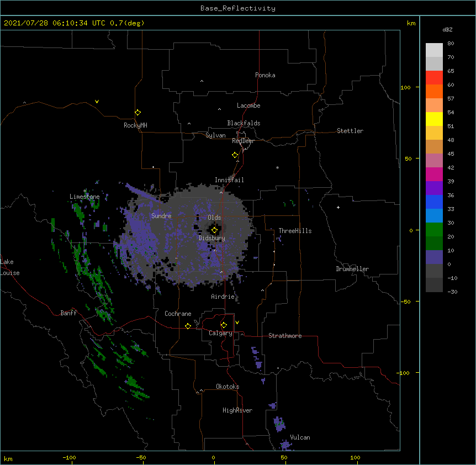Image resolution: width=476 pixels, height=465 pixels.
Task: Click the Ponoka city label
Action: (265, 75)
